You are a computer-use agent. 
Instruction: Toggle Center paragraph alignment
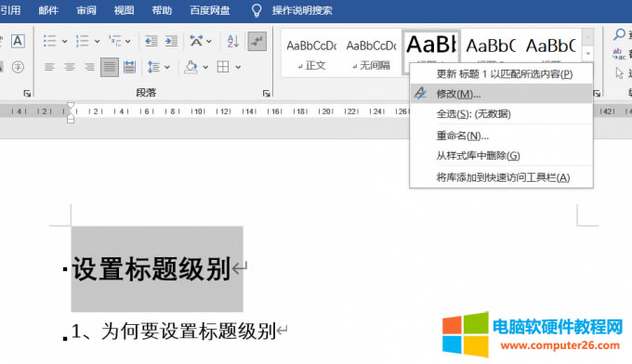pyautogui.click(x=70, y=67)
